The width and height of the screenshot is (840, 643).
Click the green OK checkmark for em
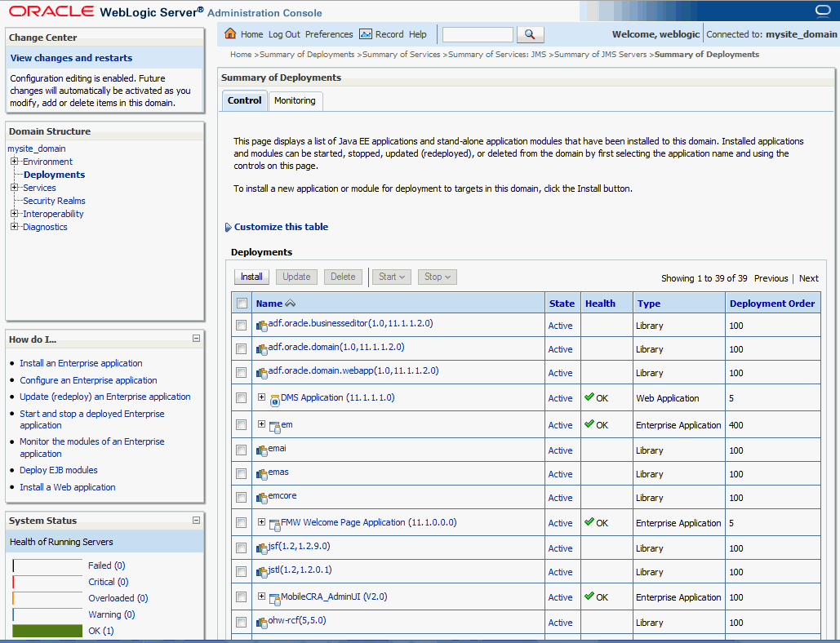point(589,423)
